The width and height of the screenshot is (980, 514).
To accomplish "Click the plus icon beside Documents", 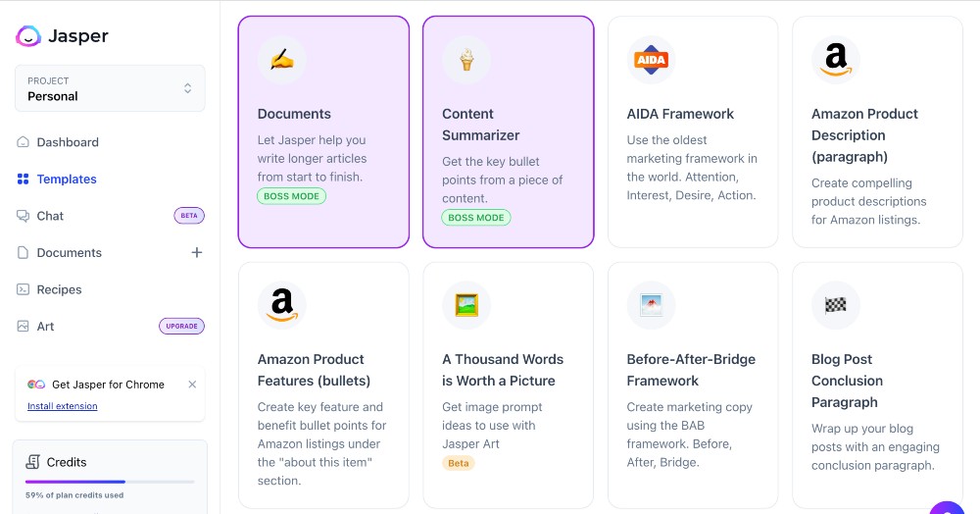I will (196, 252).
